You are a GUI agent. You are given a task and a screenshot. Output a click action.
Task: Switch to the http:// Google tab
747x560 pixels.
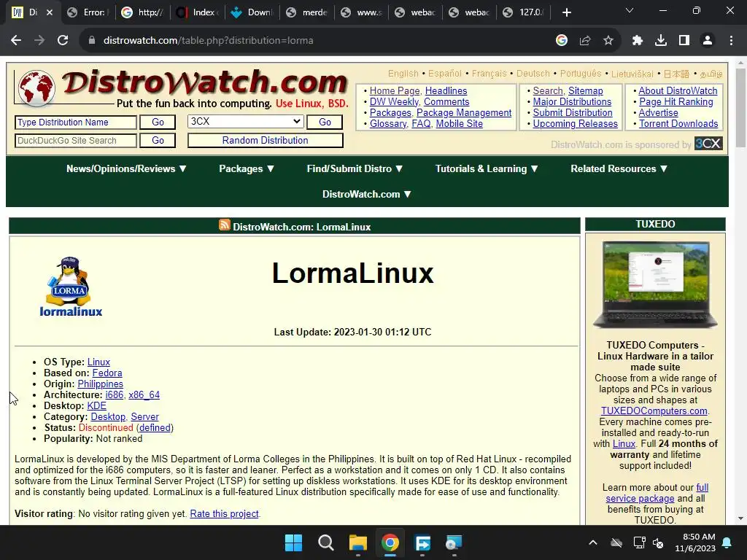[x=142, y=12]
